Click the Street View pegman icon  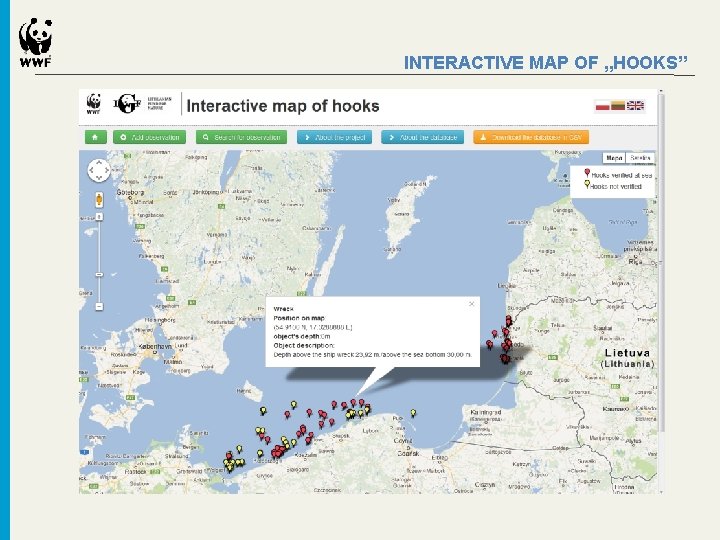click(99, 200)
